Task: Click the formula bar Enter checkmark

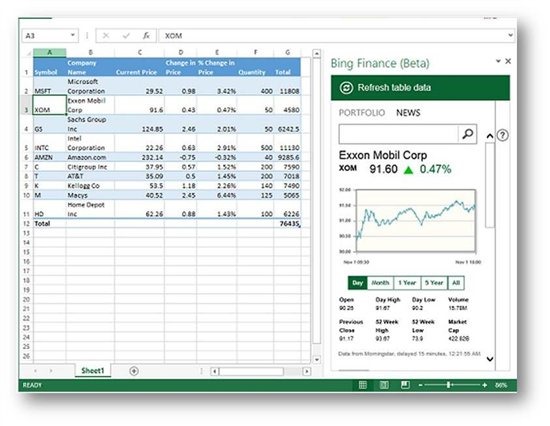Action: 126,36
